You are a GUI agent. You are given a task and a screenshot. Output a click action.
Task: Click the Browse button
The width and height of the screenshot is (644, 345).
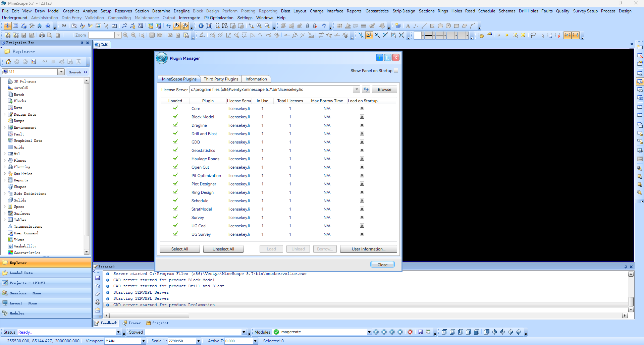click(x=384, y=90)
